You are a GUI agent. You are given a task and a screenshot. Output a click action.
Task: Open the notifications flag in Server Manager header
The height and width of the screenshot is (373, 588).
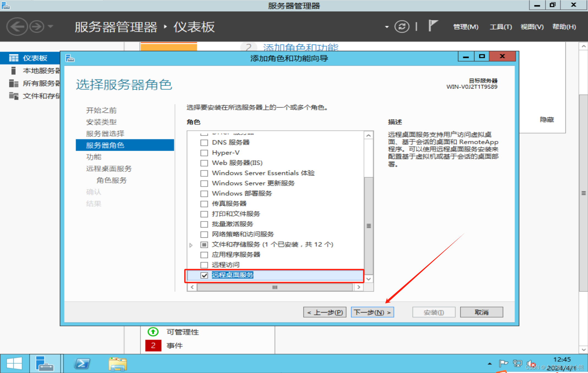[433, 26]
